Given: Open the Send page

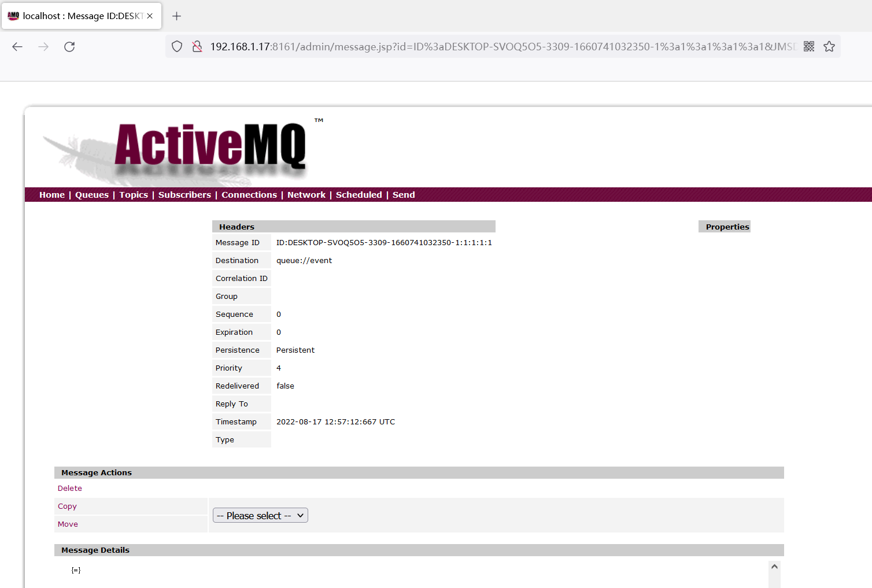Looking at the screenshot, I should tap(404, 195).
